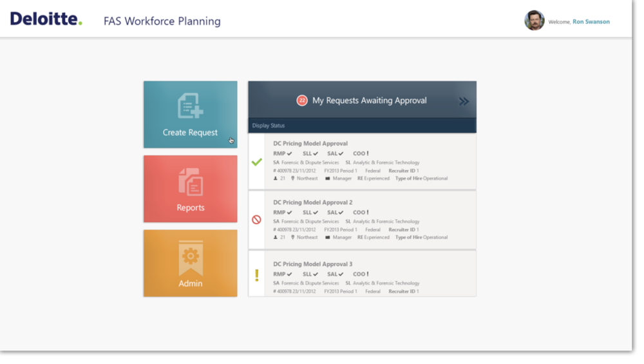Click the yellow exclamation warning icon
Image resolution: width=644 pixels, height=364 pixels.
pyautogui.click(x=257, y=275)
